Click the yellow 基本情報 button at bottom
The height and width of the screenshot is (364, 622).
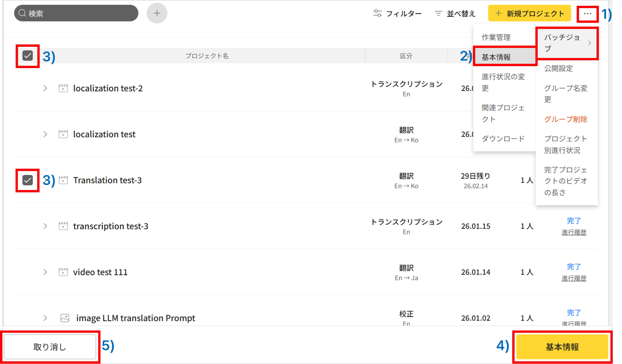[562, 347]
